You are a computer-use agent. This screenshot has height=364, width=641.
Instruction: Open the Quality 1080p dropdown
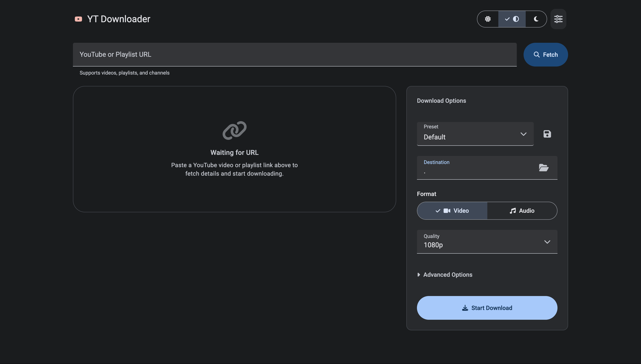487,242
